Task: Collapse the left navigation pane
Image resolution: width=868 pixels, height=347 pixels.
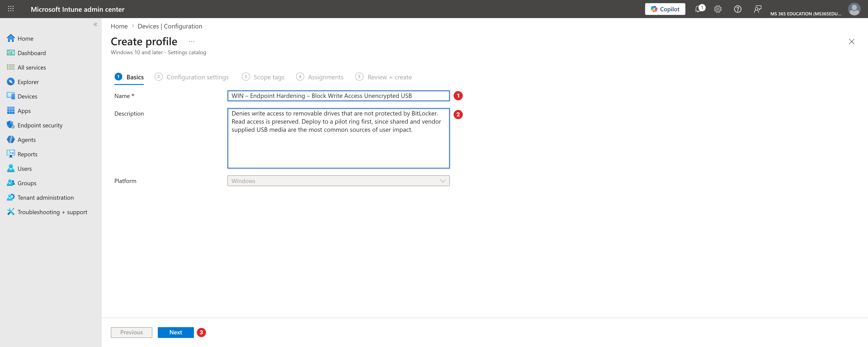Action: pos(95,24)
